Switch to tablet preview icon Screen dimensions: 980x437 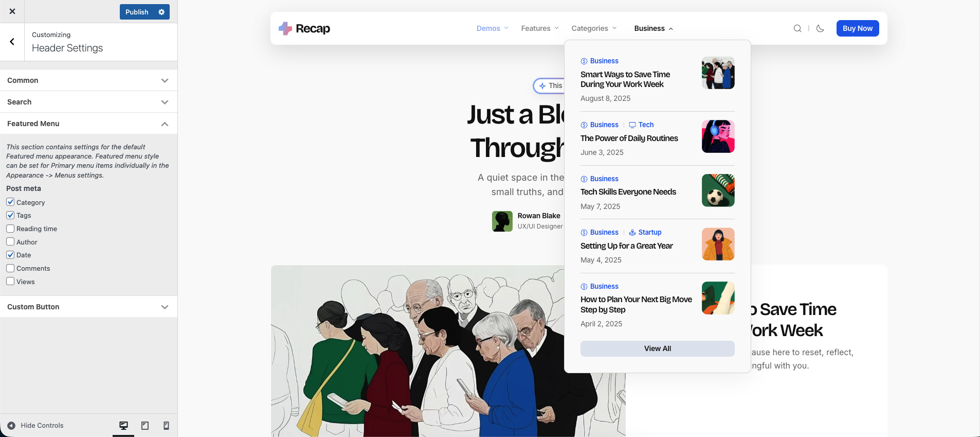pos(145,426)
